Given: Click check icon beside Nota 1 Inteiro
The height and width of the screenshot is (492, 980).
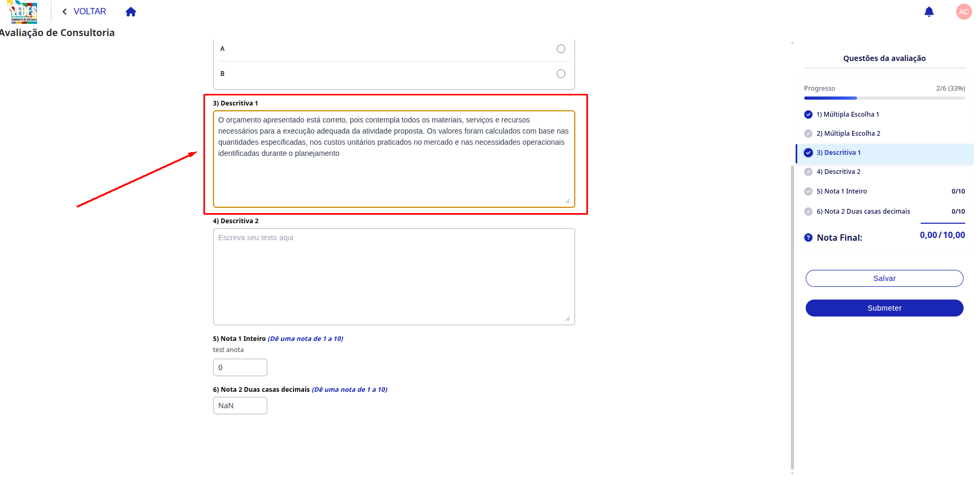Looking at the screenshot, I should click(x=808, y=191).
